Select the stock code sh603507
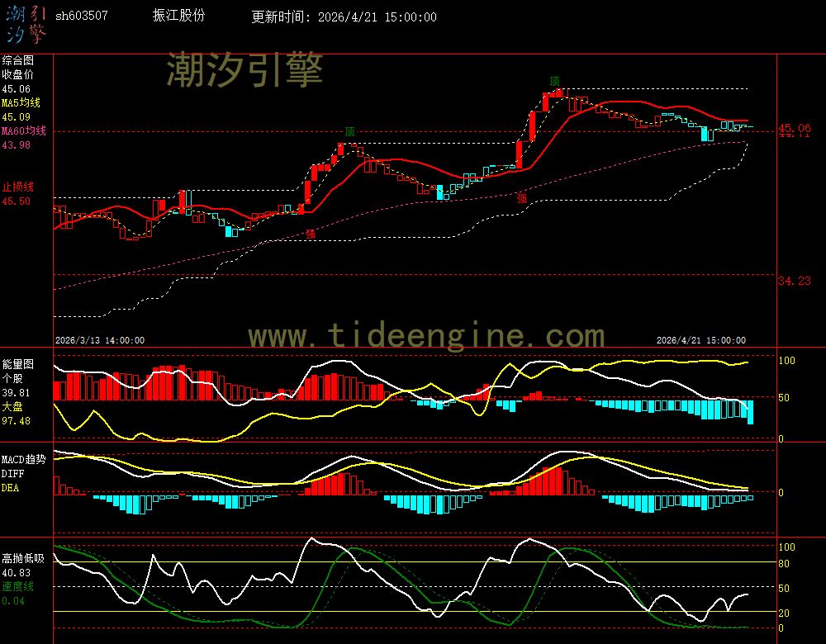This screenshot has height=644, width=826. [81, 17]
